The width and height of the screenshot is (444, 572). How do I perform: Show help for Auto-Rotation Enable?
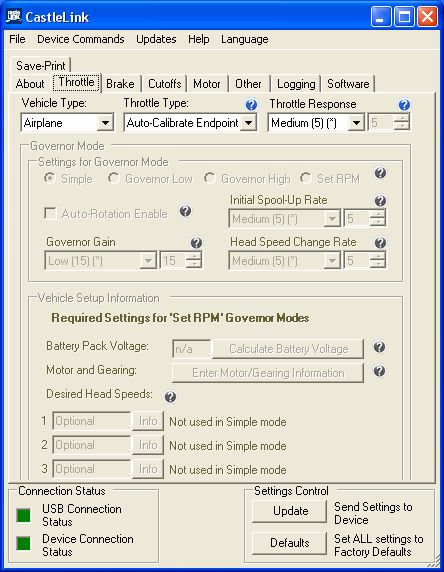[186, 210]
